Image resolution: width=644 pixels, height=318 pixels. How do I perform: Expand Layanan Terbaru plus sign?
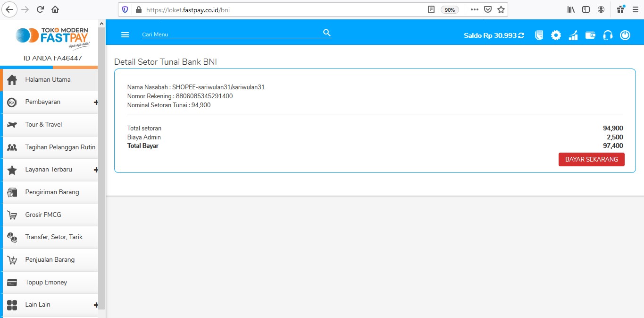pyautogui.click(x=96, y=170)
